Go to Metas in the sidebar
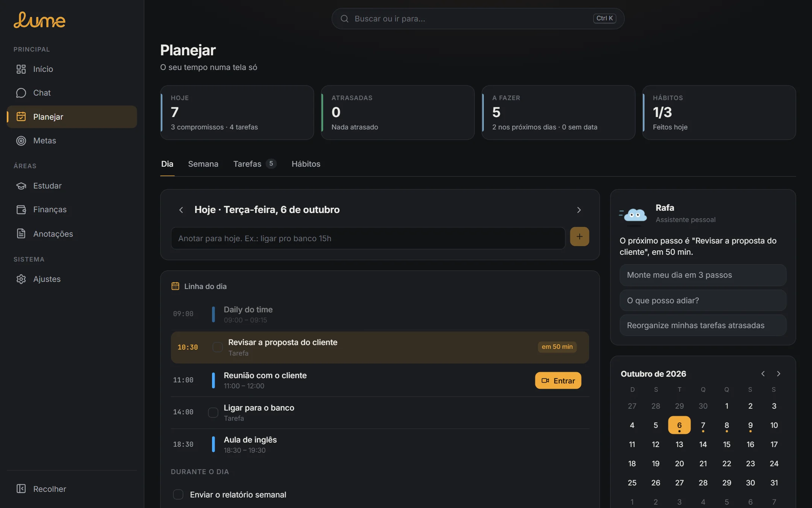The width and height of the screenshot is (812, 508). (72, 141)
